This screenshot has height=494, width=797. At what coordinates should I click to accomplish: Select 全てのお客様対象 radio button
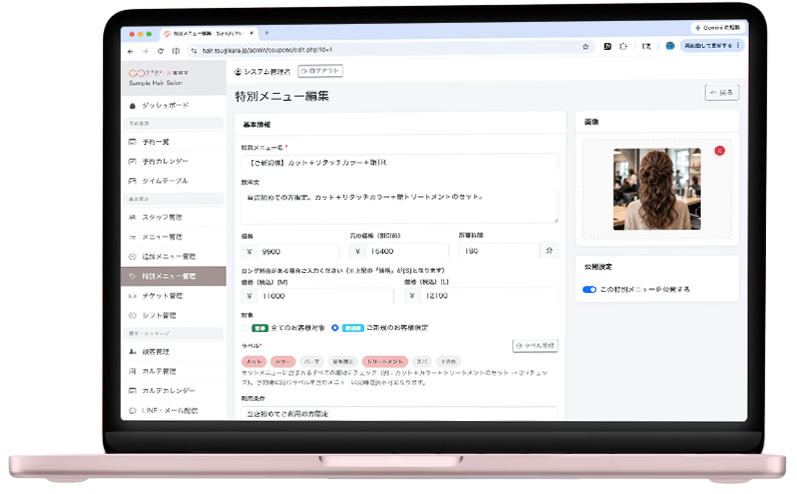[245, 328]
